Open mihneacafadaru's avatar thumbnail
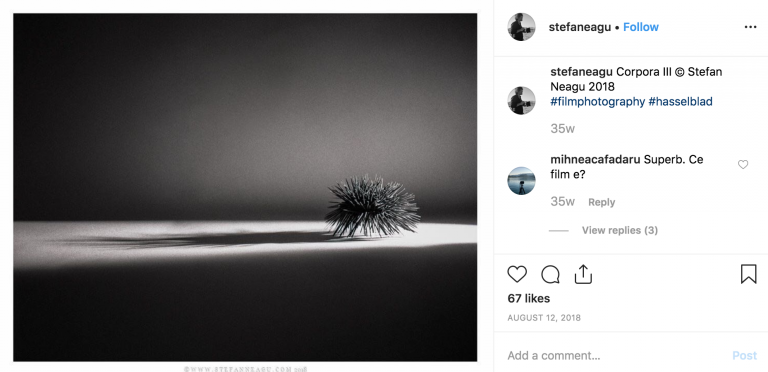This screenshot has height=372, width=768. [x=521, y=181]
